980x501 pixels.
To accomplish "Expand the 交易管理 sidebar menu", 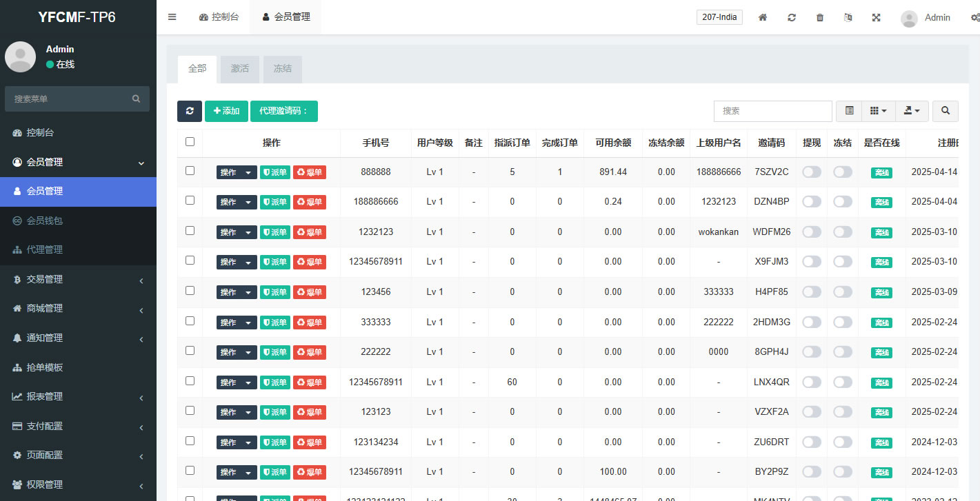I will pyautogui.click(x=78, y=279).
